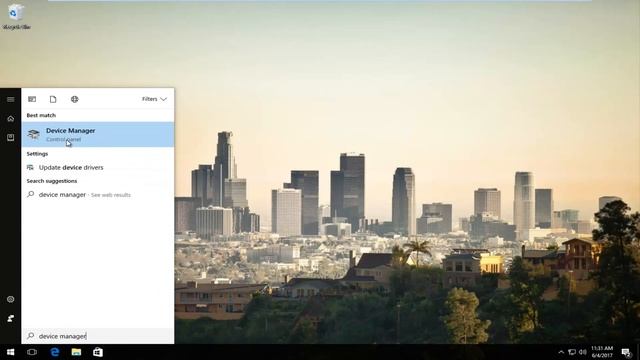This screenshot has width=640, height=360.
Task: Open File Explorer from taskbar
Action: click(76, 352)
